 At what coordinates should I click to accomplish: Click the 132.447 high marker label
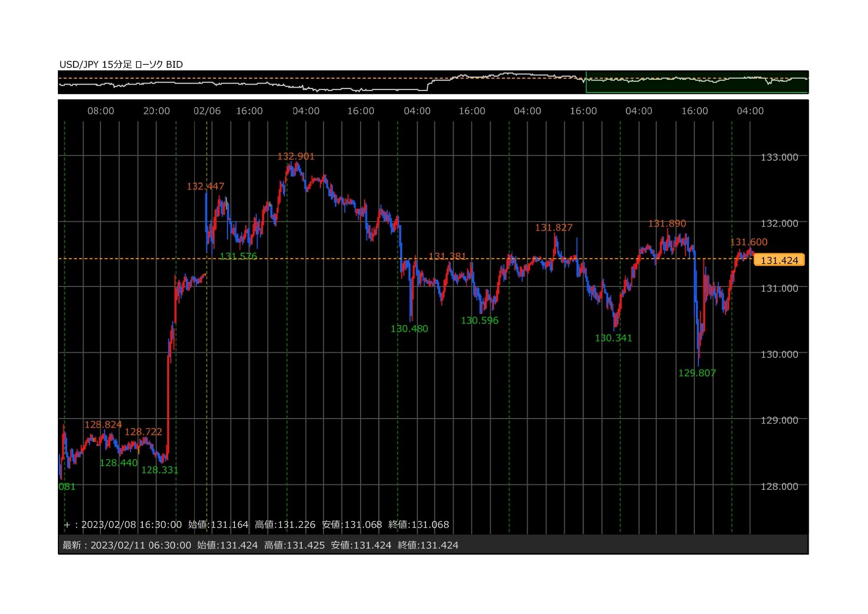click(205, 187)
